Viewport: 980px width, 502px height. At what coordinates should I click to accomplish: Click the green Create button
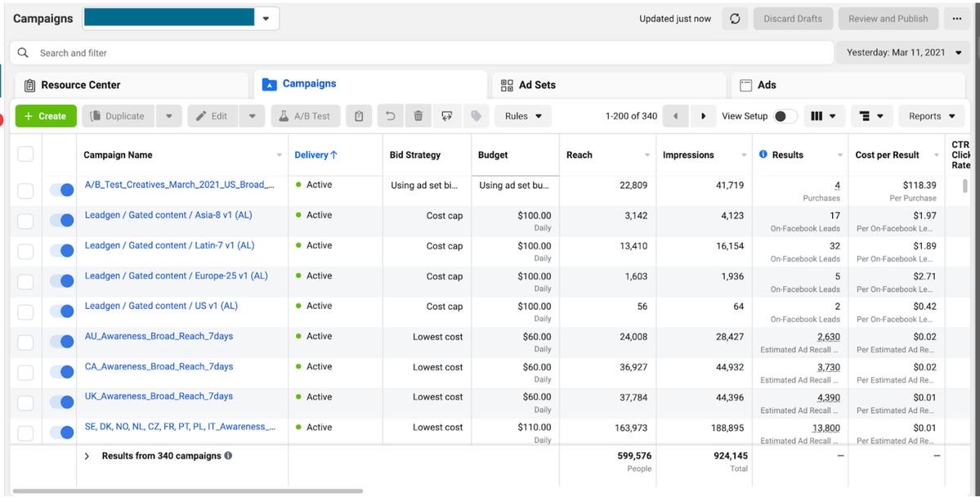pos(46,116)
